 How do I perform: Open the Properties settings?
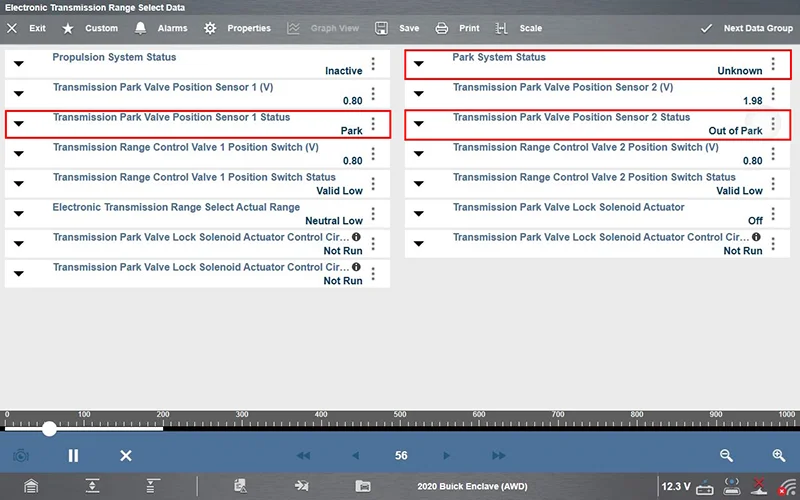click(237, 28)
